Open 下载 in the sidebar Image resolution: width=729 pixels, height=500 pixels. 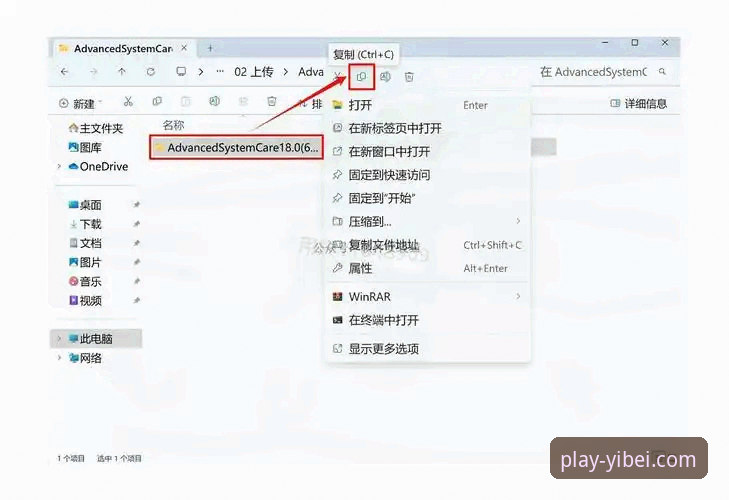coord(85,224)
